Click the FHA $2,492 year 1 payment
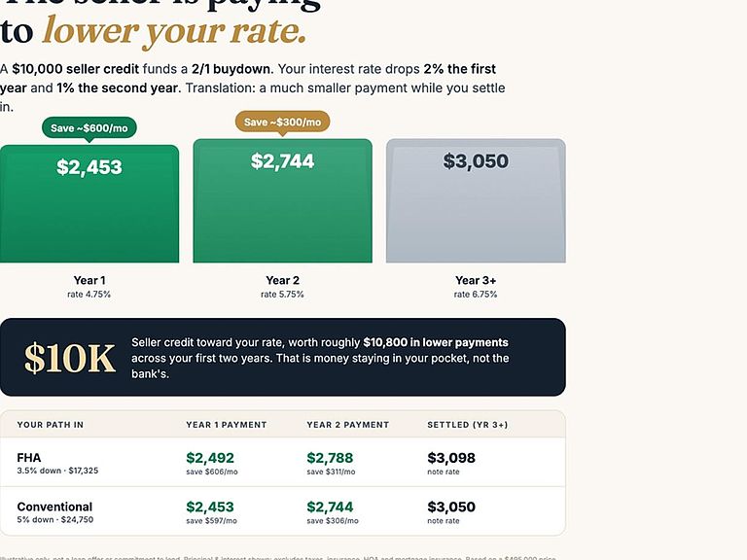747x560 pixels. click(210, 458)
